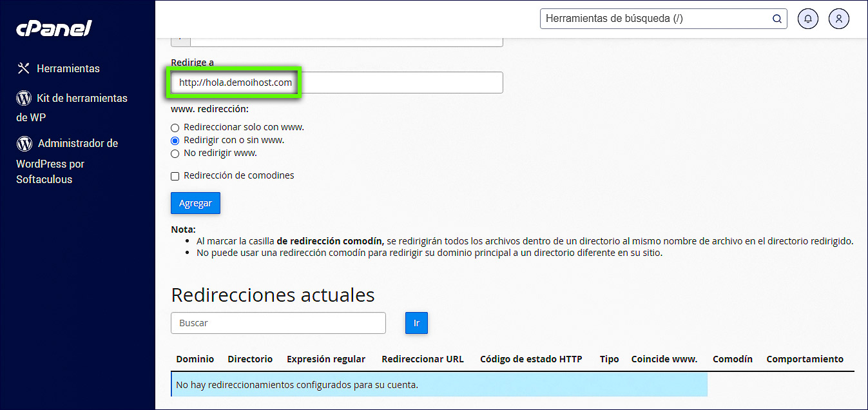
Task: Click the redirect URL field showing hola.demoihost.com
Action: click(234, 83)
